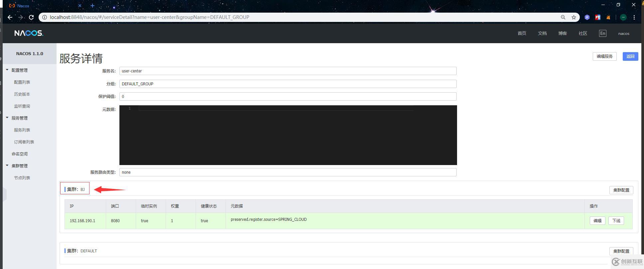Open 命名空间 in the sidebar
644x269 pixels.
pos(20,154)
